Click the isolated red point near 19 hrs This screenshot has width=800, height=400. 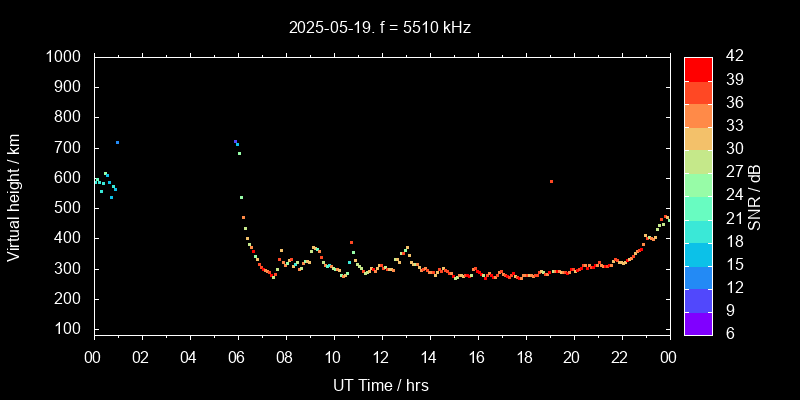coord(551,181)
